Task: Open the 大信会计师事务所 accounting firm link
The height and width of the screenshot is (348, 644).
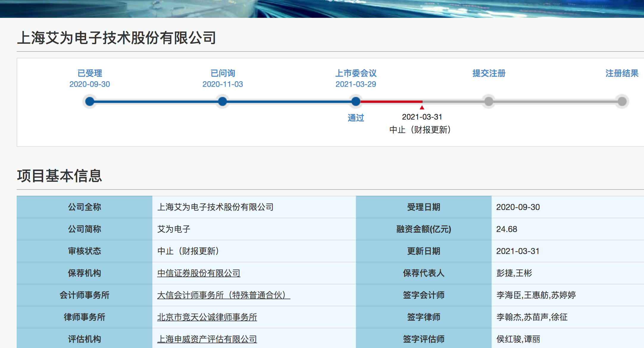Action: [223, 295]
